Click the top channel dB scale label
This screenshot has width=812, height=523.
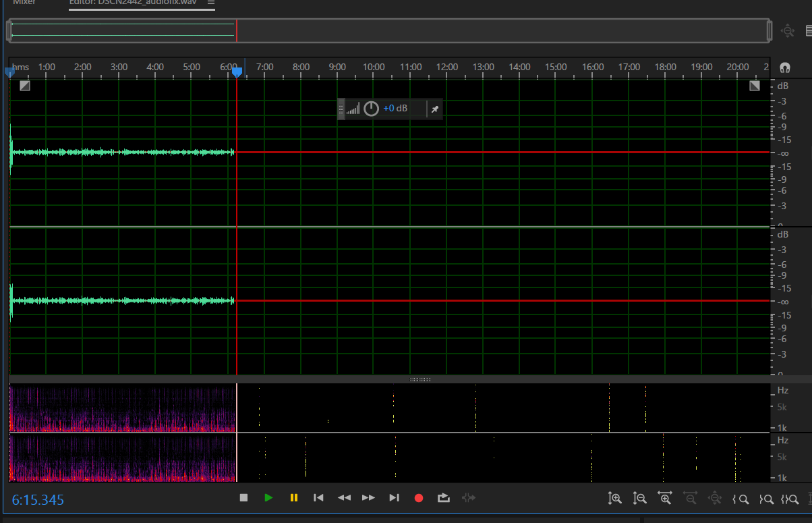point(783,86)
